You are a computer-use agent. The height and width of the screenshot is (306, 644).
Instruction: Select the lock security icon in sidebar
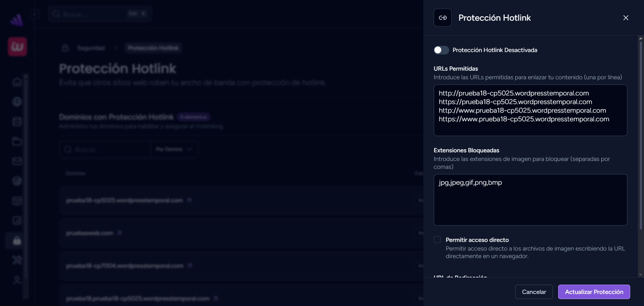17,241
